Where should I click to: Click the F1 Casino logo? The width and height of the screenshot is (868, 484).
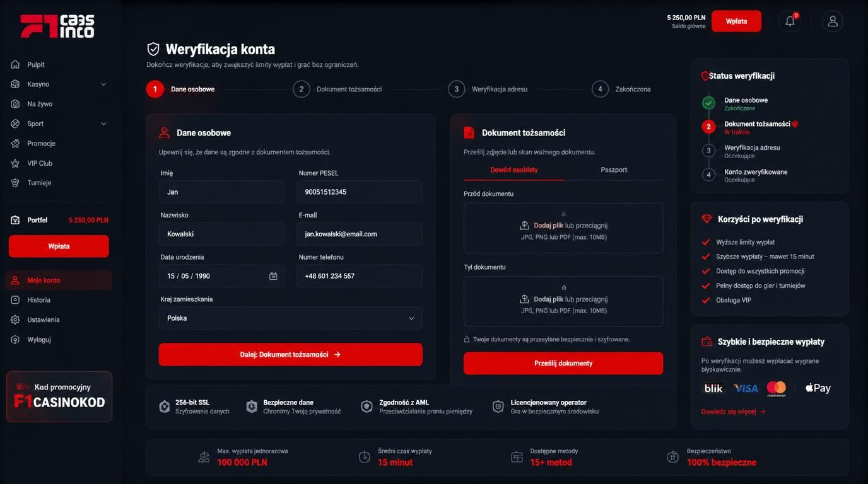point(57,26)
